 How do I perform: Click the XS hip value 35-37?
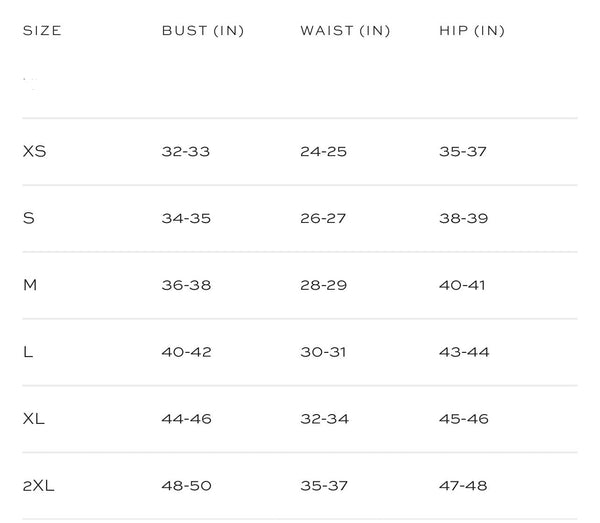(463, 152)
